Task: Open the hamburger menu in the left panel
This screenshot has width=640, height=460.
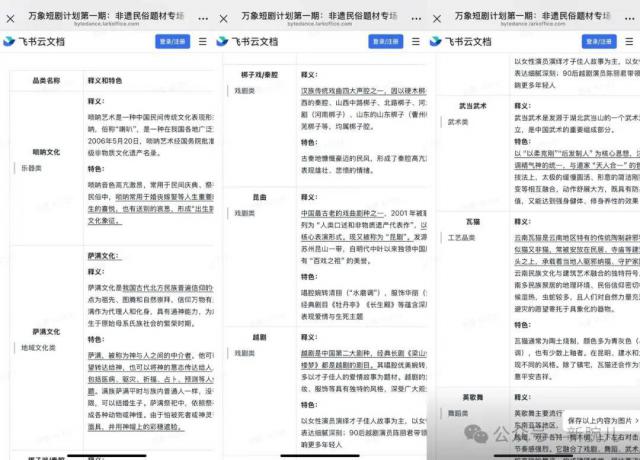Action: click(x=203, y=42)
